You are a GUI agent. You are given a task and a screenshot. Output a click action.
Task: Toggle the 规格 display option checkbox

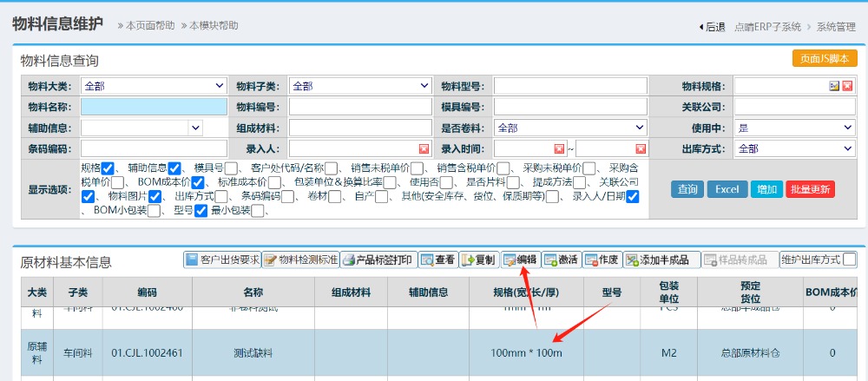point(108,168)
